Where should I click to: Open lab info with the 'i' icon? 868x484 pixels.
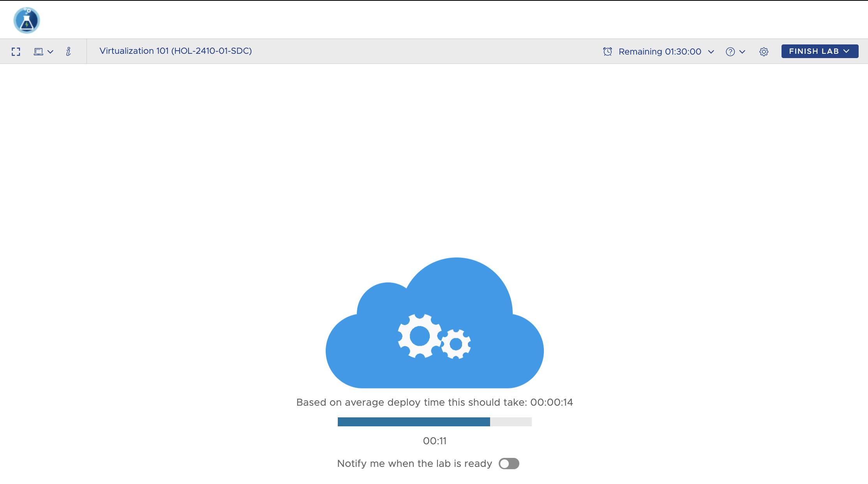point(69,51)
